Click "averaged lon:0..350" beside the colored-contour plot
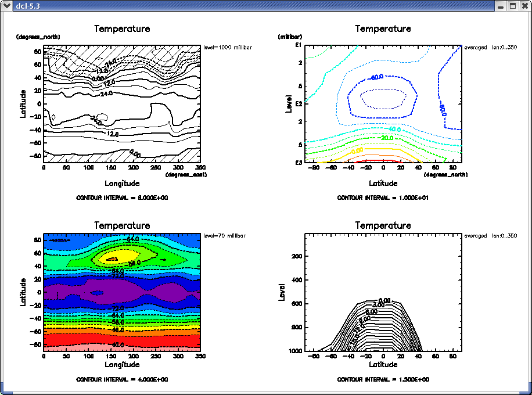Screen dimensions: 532x395 (x=491, y=48)
